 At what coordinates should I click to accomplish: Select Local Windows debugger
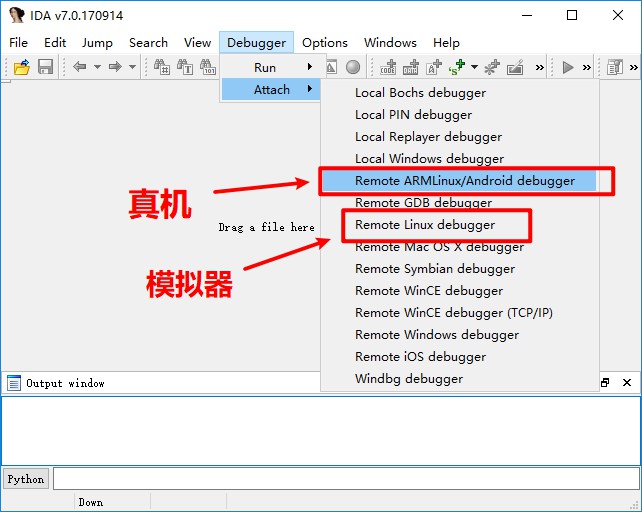[x=429, y=159]
